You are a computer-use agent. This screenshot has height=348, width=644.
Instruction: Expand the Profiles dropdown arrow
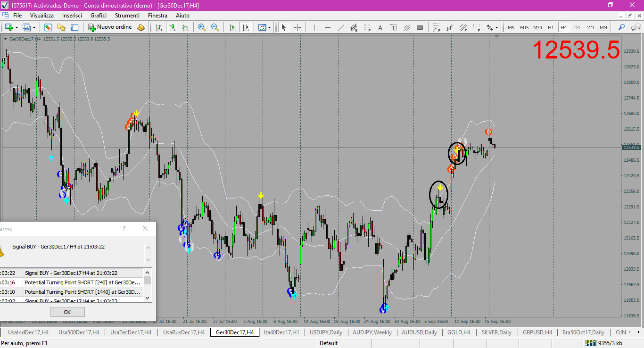(34, 27)
